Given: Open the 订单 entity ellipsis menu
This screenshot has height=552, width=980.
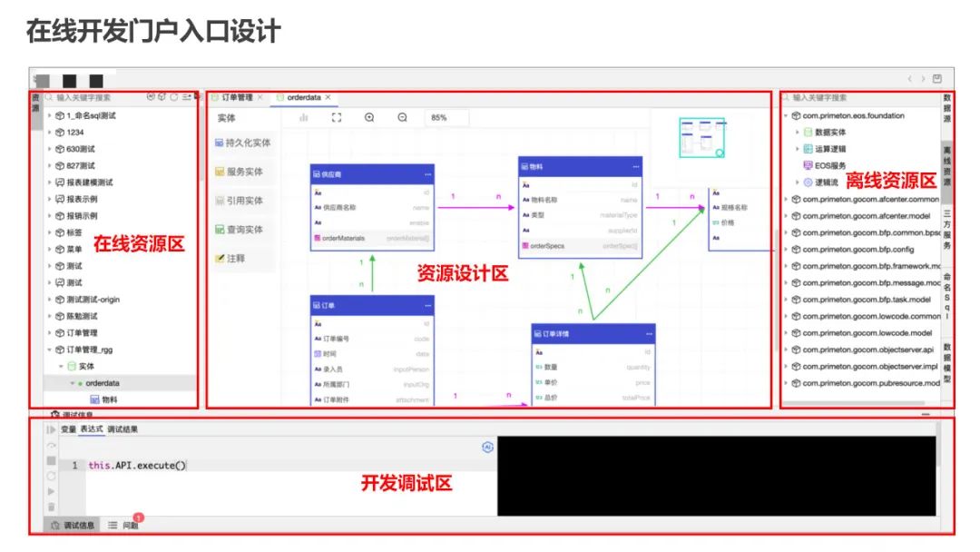Looking at the screenshot, I should point(427,306).
